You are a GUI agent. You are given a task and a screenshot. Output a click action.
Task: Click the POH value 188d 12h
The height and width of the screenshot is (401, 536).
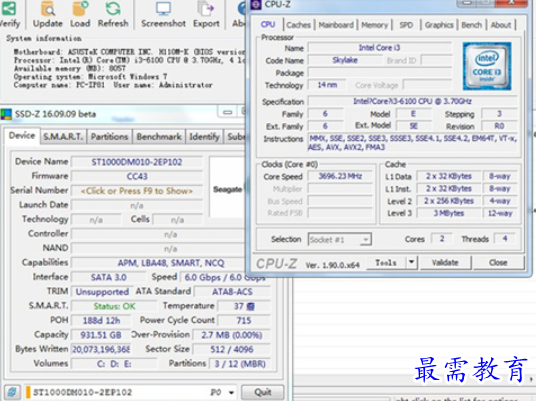tap(101, 320)
